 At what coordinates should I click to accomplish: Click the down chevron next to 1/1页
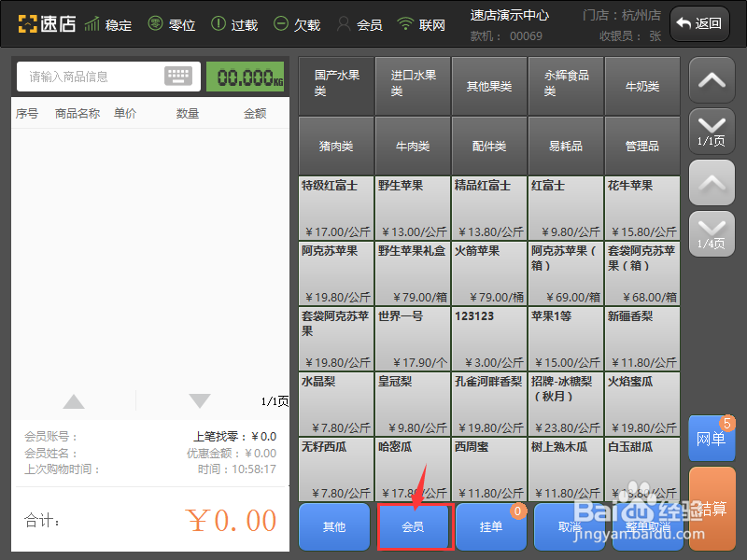point(712,126)
